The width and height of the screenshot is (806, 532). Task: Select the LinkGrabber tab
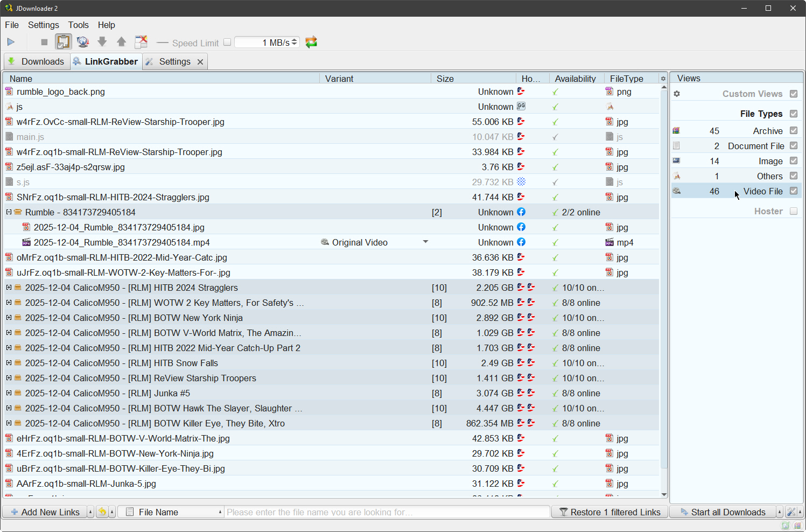tap(106, 61)
